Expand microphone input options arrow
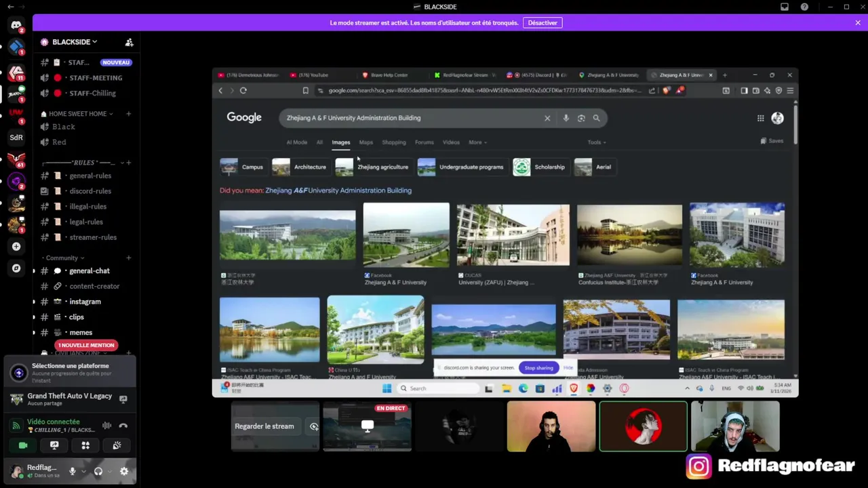The height and width of the screenshot is (488, 868). click(83, 471)
